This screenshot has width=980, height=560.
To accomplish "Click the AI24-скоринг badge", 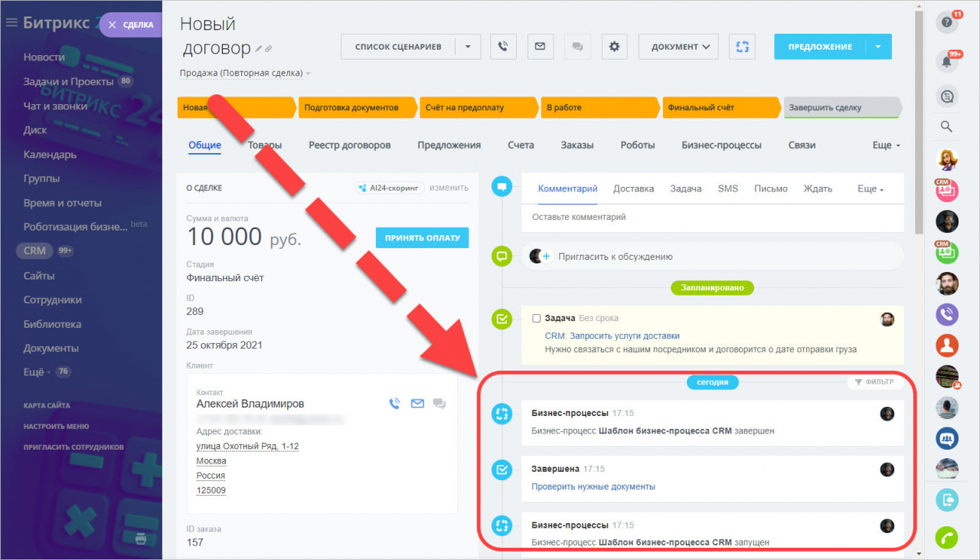I will (390, 188).
